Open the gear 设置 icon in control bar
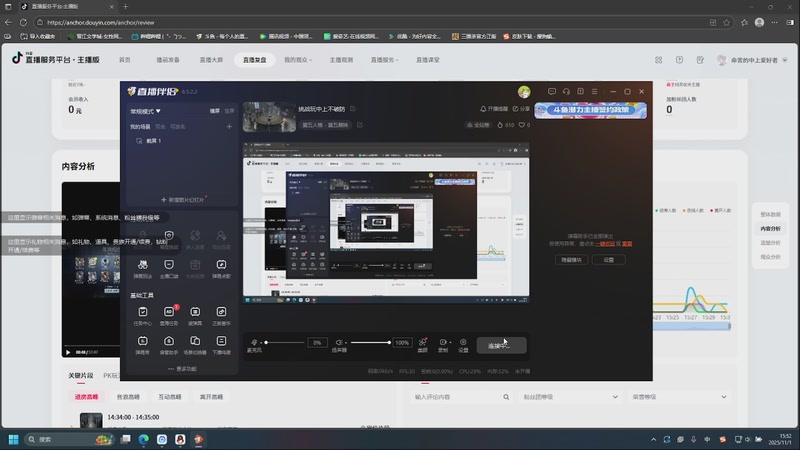The image size is (800, 450). click(463, 342)
